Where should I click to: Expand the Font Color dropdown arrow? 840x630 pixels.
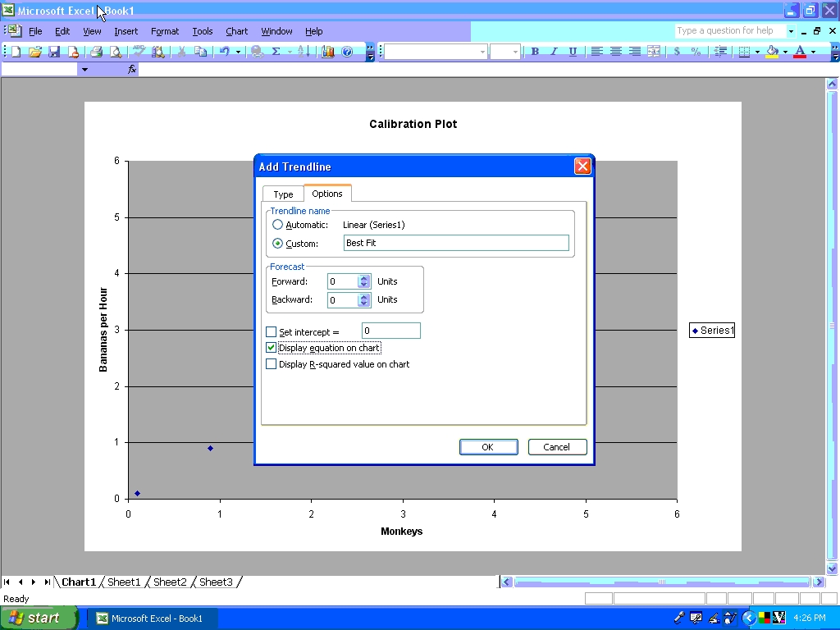[x=813, y=52]
